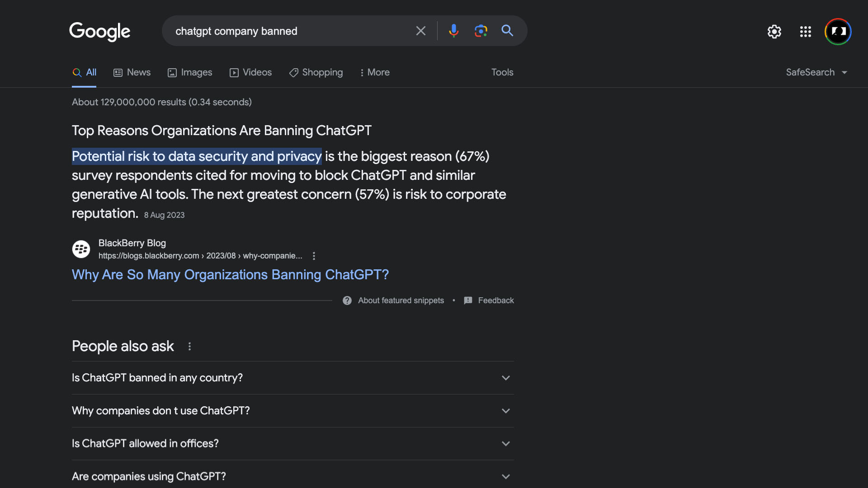
Task: Open 'Why Are So Many Organizations Banning ChatGPT?'
Action: [230, 275]
